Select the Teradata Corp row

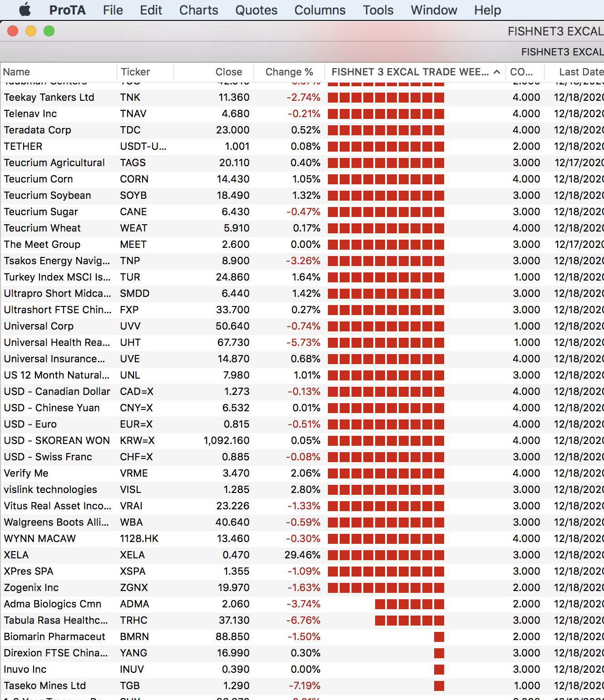[x=302, y=130]
